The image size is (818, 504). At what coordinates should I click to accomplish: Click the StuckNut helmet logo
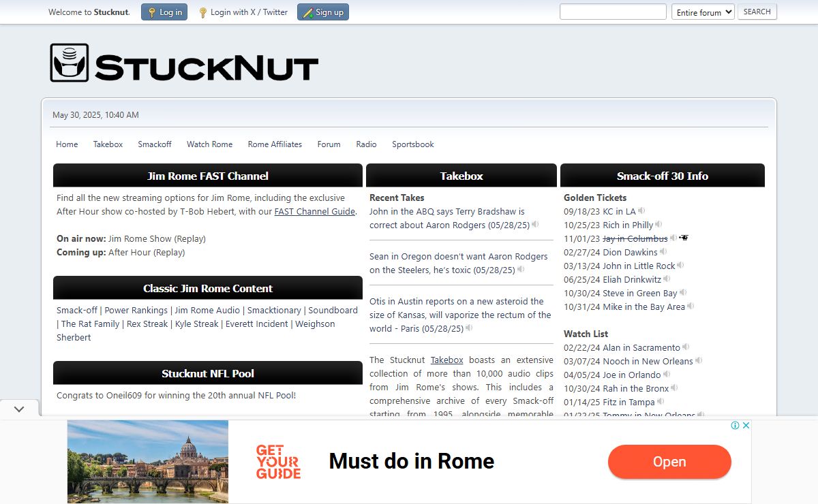pyautogui.click(x=70, y=63)
